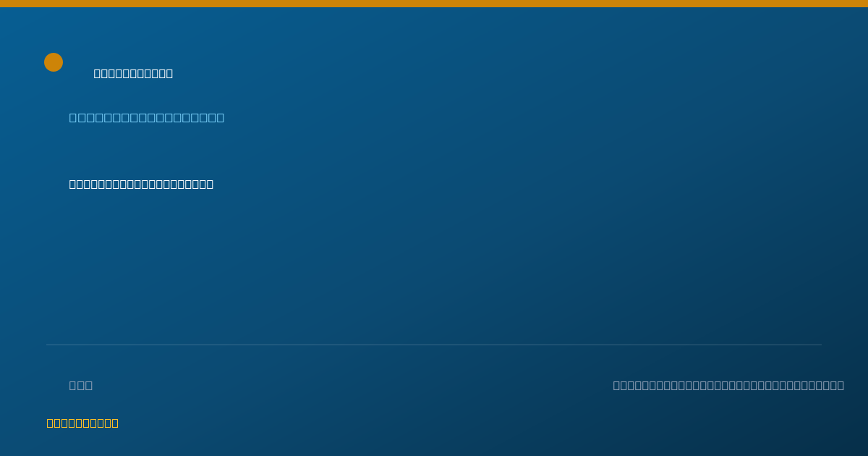Click the orange bar across the top edge
The image size is (868, 456).
click(434, 4)
